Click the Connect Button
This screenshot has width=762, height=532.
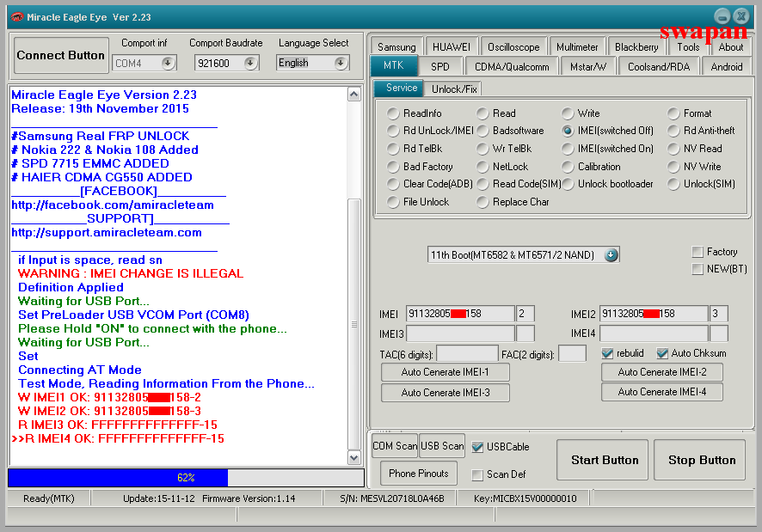pos(61,55)
